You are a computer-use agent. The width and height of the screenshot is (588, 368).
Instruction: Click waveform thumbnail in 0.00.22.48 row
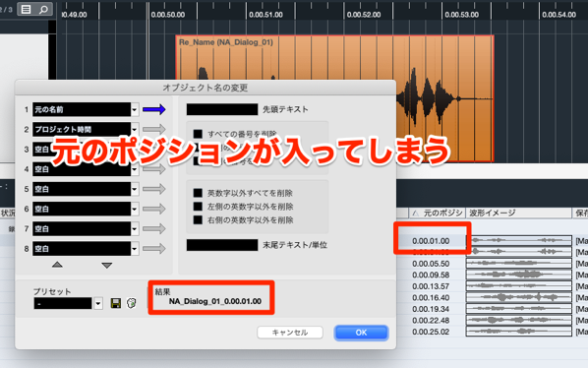click(519, 320)
